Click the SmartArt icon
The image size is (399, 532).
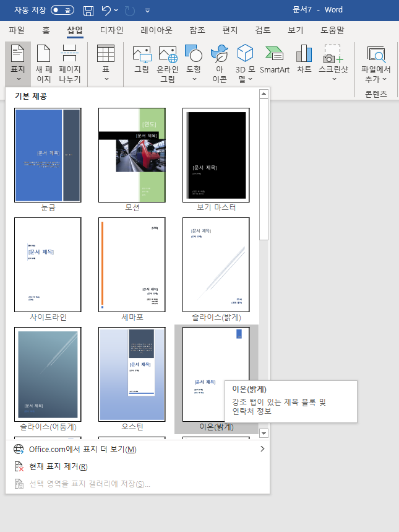click(x=274, y=54)
